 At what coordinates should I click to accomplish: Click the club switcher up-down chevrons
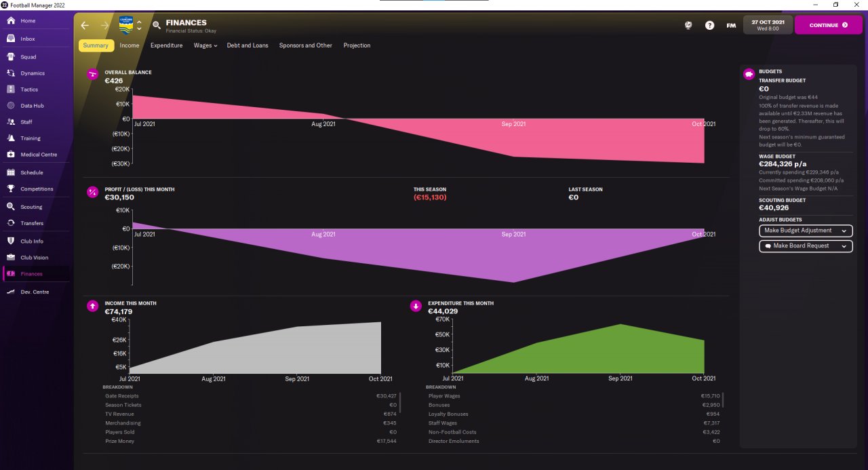(x=139, y=25)
